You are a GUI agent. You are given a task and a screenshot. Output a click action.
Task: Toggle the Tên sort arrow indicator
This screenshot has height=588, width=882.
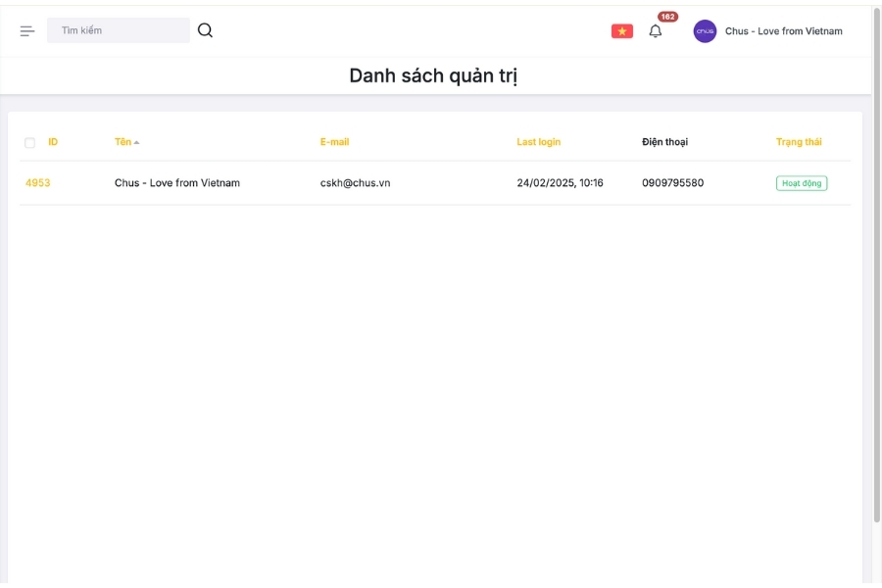(136, 142)
